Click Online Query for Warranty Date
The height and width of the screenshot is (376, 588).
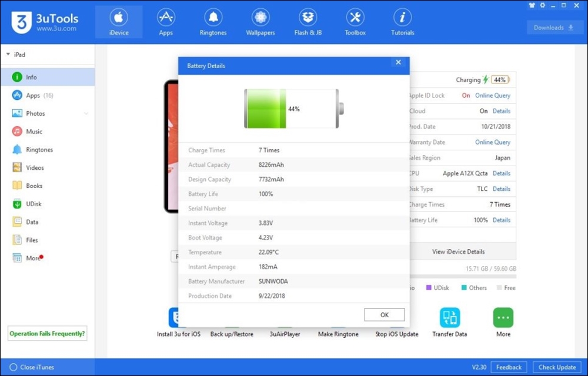(493, 142)
